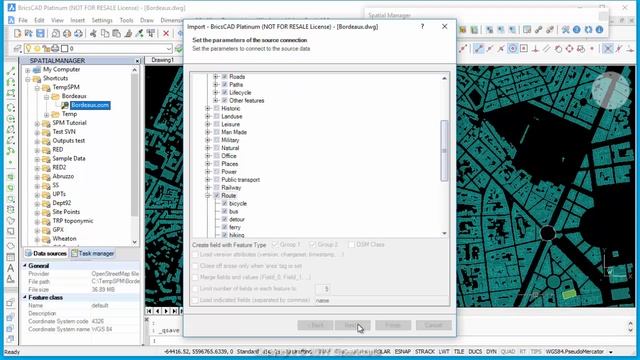Collapse the Feature class properties section
The image size is (640, 360).
pos(25,298)
